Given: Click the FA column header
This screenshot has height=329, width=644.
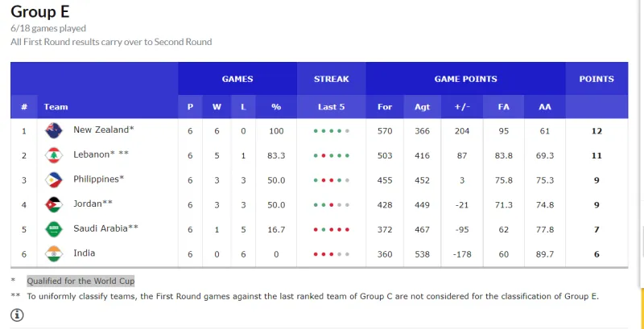Looking at the screenshot, I should [504, 107].
